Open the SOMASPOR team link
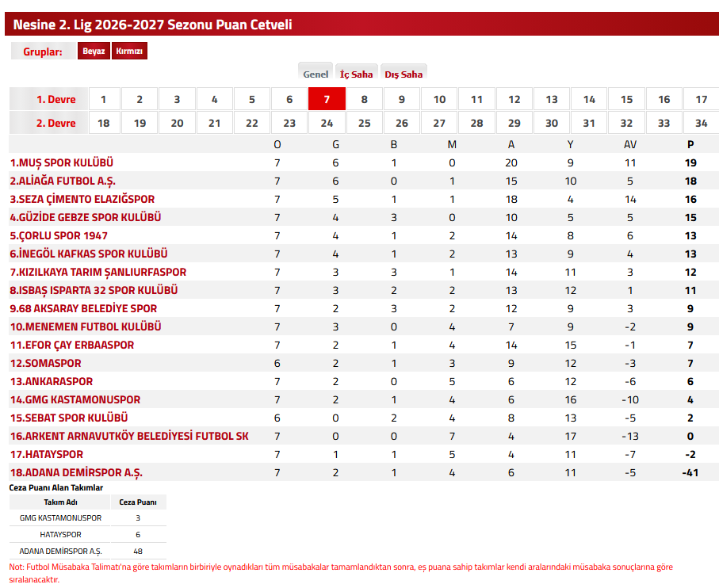This screenshot has height=588, width=719. [x=45, y=364]
